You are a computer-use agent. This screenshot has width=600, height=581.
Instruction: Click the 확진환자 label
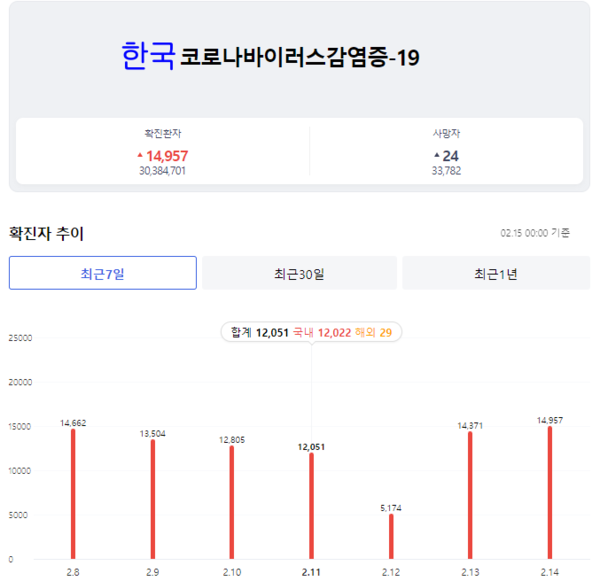tap(163, 133)
